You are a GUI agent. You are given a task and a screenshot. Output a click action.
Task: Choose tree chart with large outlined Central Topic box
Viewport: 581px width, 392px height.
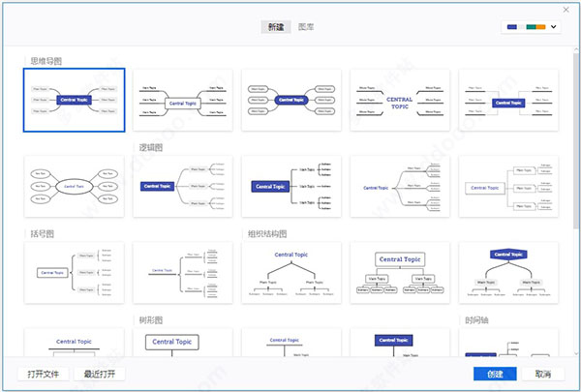183,343
